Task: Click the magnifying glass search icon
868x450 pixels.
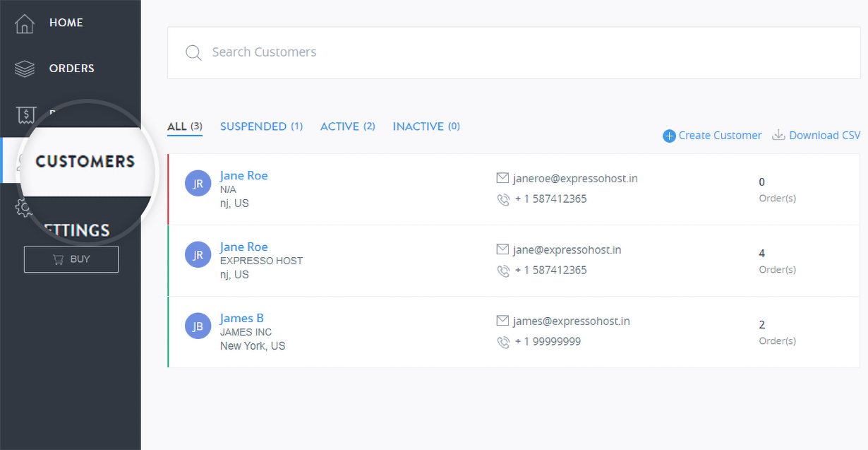Action: click(x=193, y=53)
